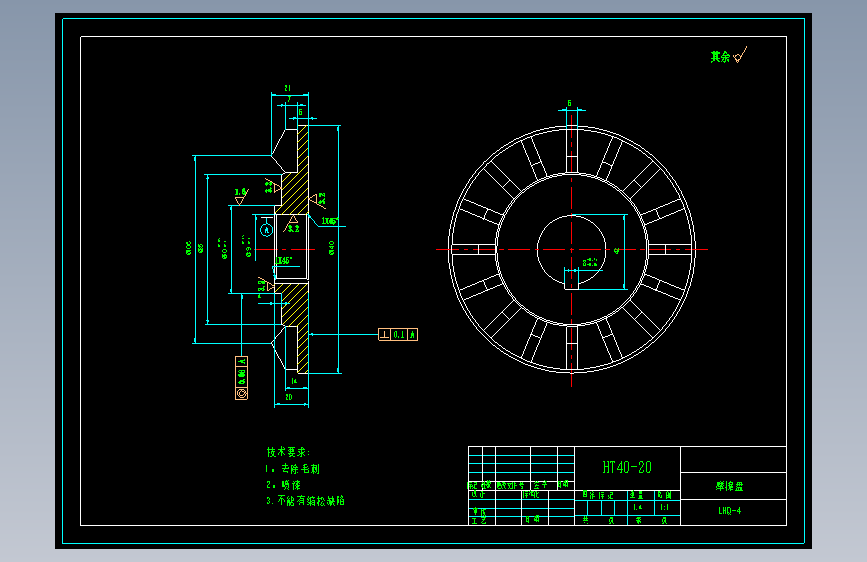This screenshot has height=562, width=867.
Task: Select the 工艺 row label in title block
Action: click(x=479, y=521)
